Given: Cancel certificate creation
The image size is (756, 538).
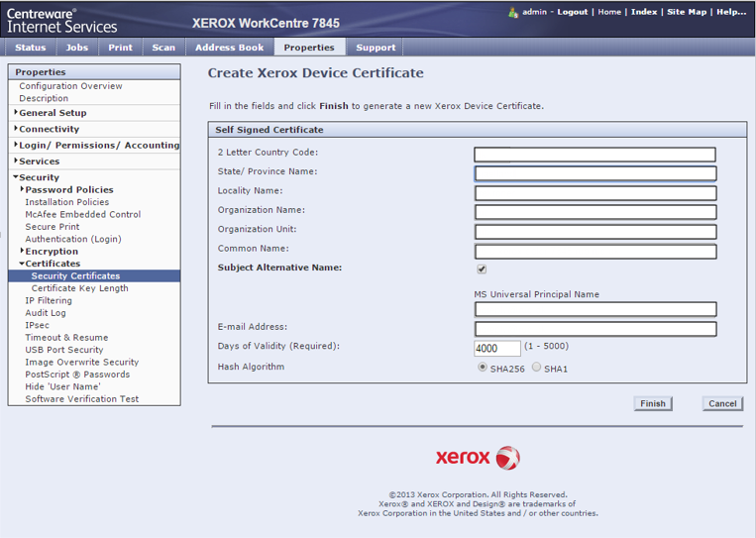Looking at the screenshot, I should coord(722,403).
